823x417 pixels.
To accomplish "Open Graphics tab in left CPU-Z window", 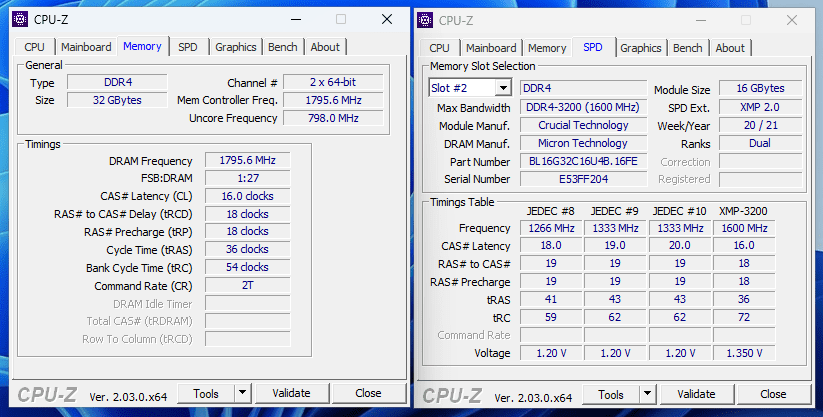I will (x=236, y=47).
